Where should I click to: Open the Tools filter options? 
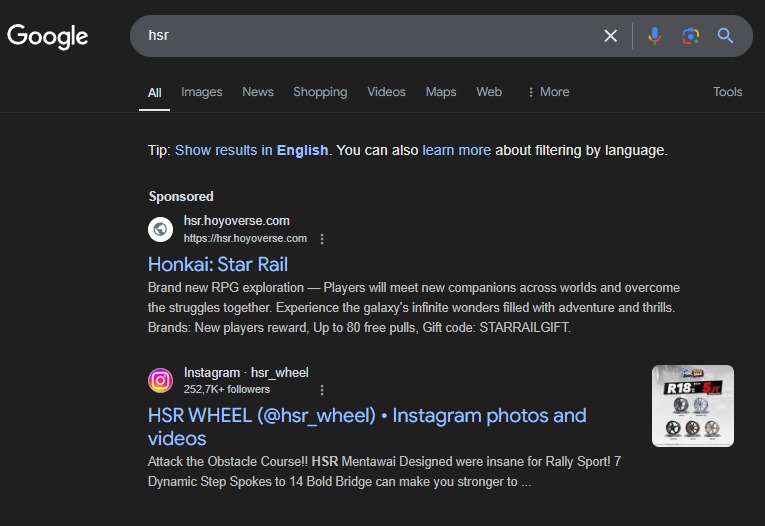tap(727, 92)
